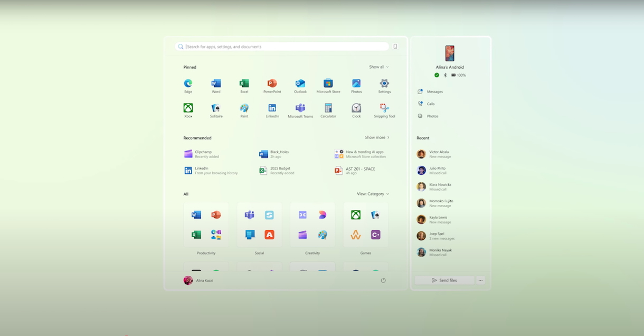Screen dimensions: 644x336
Task: Launch the pinned Photos app
Action: point(356,86)
